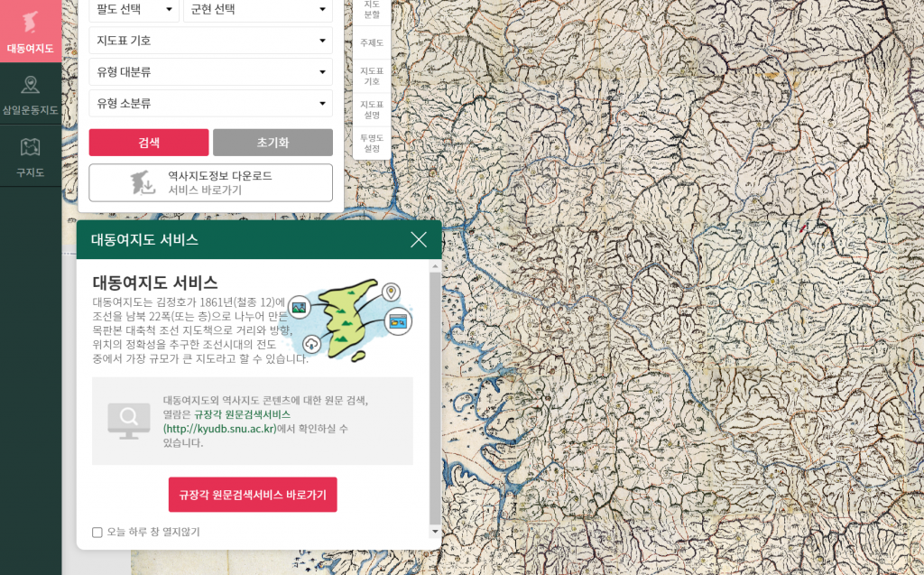The height and width of the screenshot is (575, 924).
Task: Open the 삼일운동지도 sidebar tab
Action: pos(31,94)
